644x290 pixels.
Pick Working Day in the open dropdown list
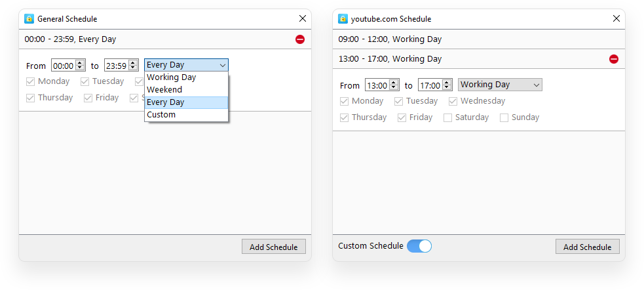(x=171, y=77)
